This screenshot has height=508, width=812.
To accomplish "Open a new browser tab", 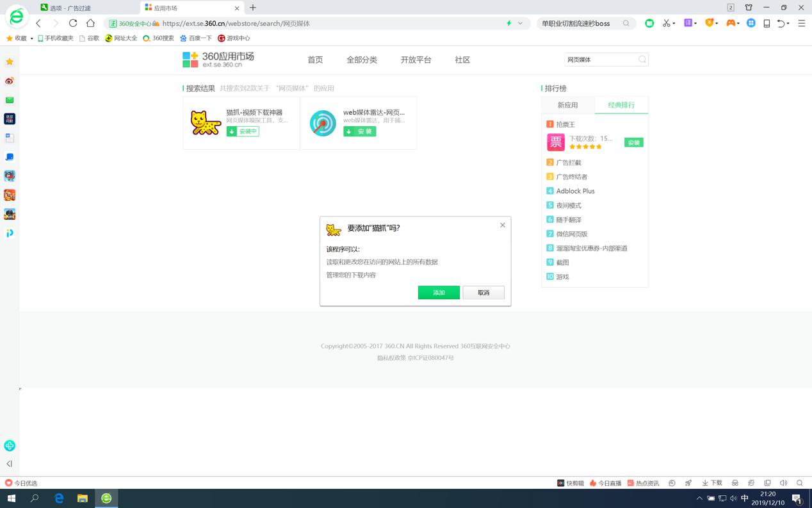I will click(x=253, y=8).
